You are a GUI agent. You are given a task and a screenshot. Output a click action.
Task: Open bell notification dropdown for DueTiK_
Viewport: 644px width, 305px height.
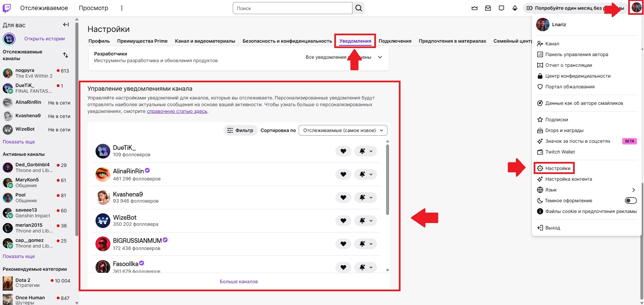coord(366,151)
